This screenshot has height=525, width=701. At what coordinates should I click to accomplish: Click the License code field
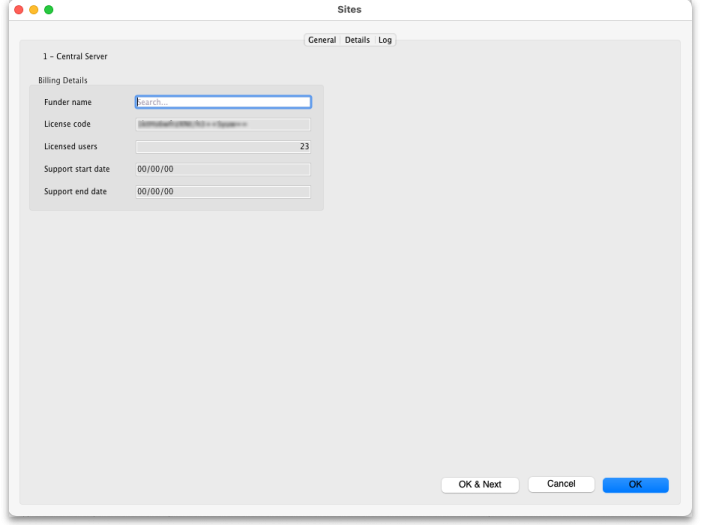tap(223, 124)
